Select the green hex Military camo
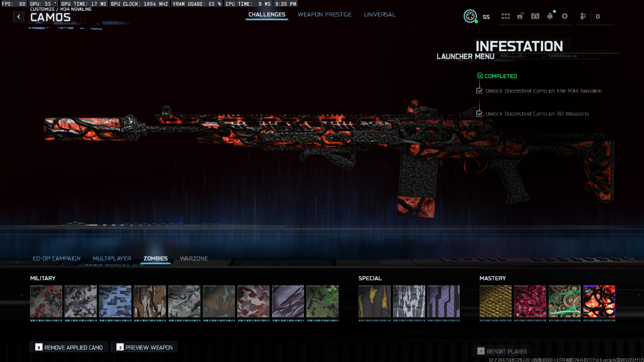Image resolution: width=644 pixels, height=362 pixels. [x=323, y=302]
